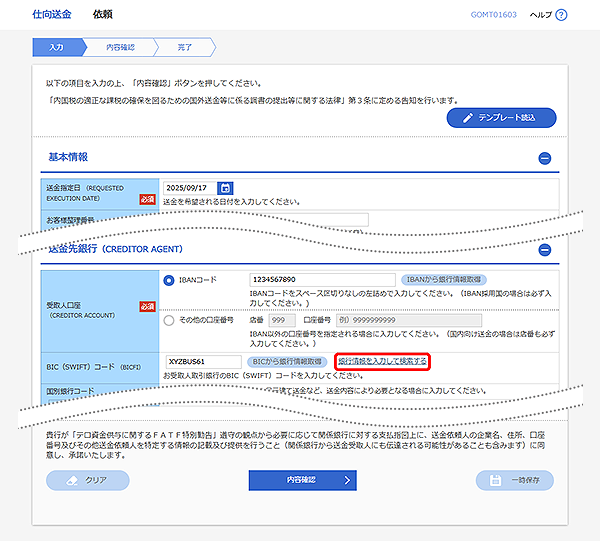Image resolution: width=600 pixels, height=541 pixels.
Task: Click the IBANから銀行情報取得 button
Action: [x=443, y=280]
